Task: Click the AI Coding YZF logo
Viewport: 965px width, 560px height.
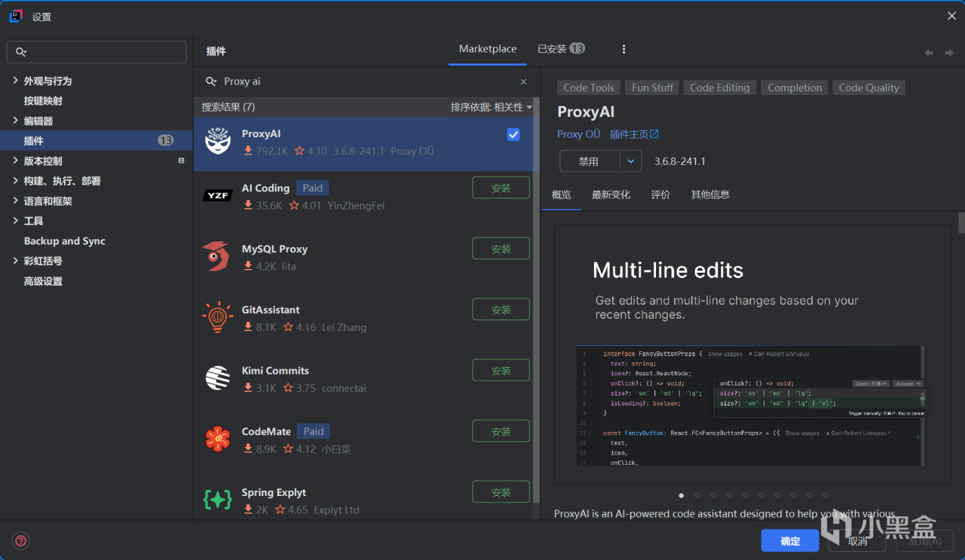Action: coord(218,196)
